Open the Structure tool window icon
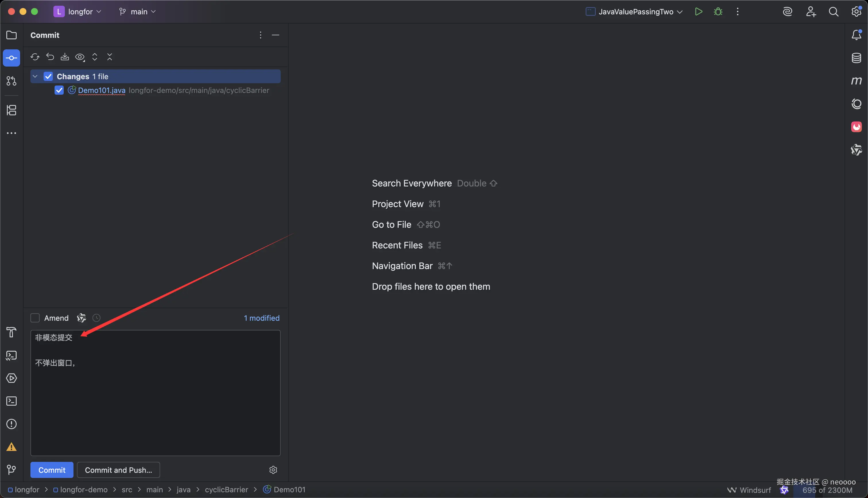Screen dimensions: 868x498 pos(11,110)
